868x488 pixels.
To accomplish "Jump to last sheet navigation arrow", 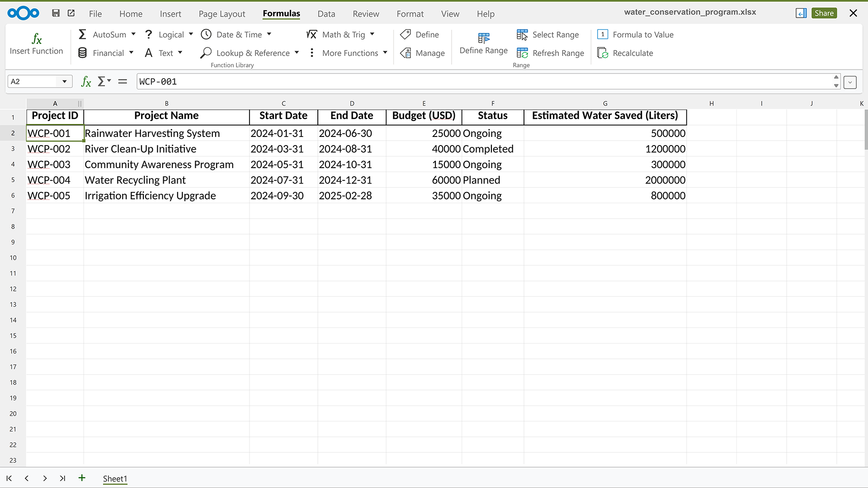I will click(62, 478).
